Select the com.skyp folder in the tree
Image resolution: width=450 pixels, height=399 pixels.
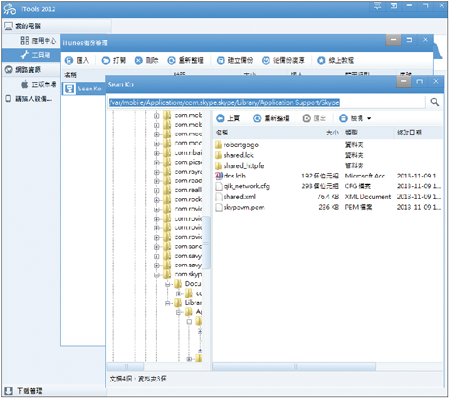[183, 274]
